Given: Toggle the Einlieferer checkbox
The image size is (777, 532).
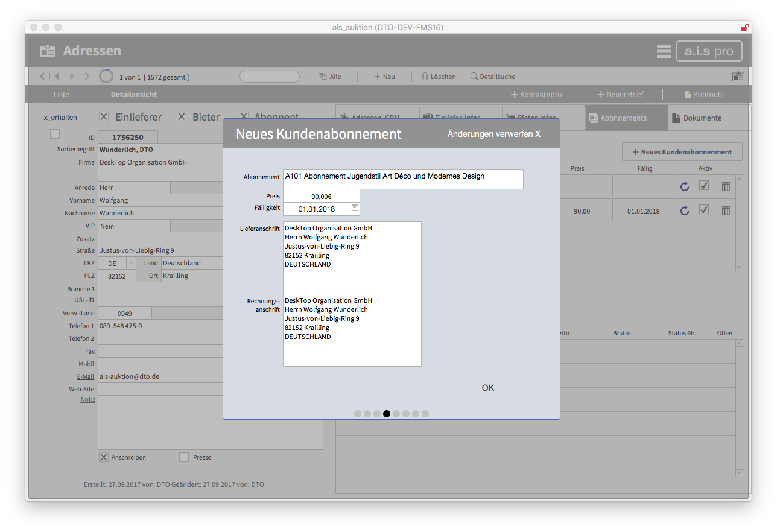Looking at the screenshot, I should coord(104,117).
